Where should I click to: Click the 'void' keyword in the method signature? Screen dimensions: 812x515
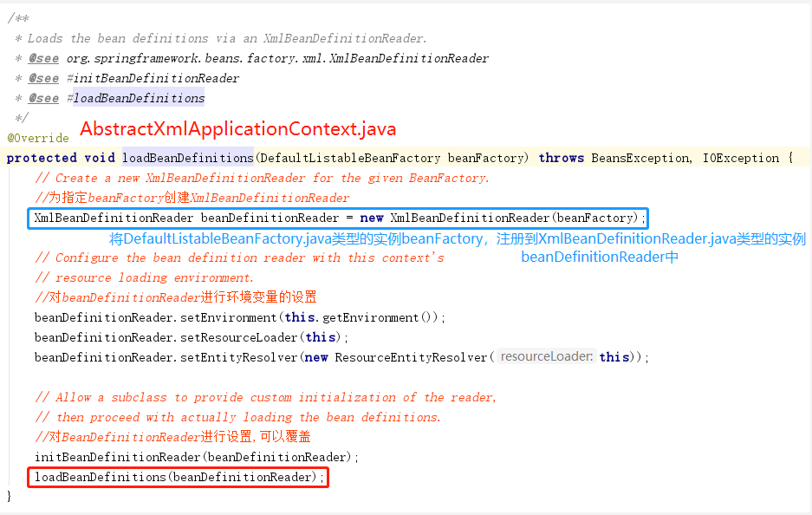pyautogui.click(x=100, y=158)
